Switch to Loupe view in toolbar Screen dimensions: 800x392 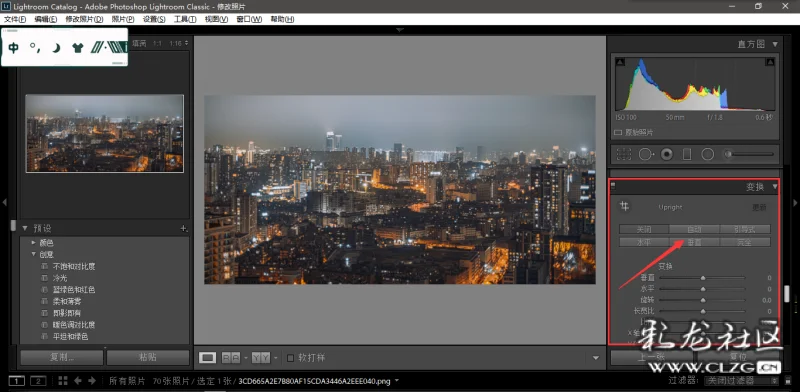207,358
